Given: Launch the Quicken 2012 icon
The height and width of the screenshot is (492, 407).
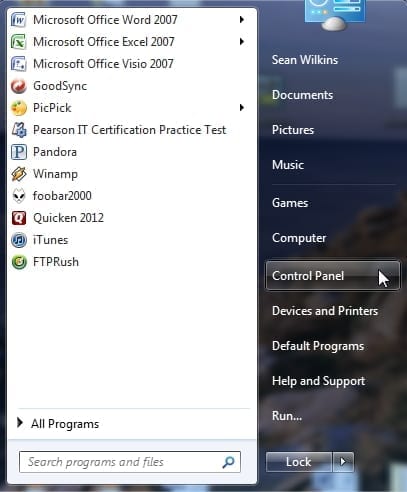Looking at the screenshot, I should [19, 218].
